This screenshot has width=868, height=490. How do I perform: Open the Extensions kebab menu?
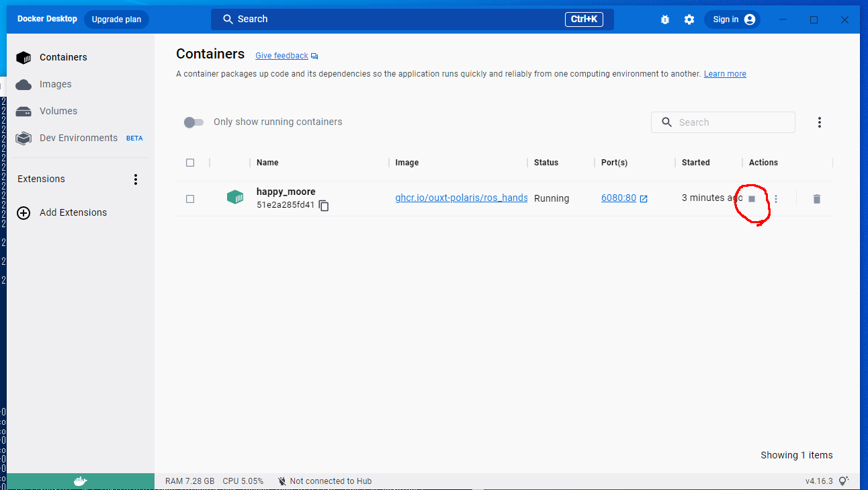pyautogui.click(x=136, y=179)
